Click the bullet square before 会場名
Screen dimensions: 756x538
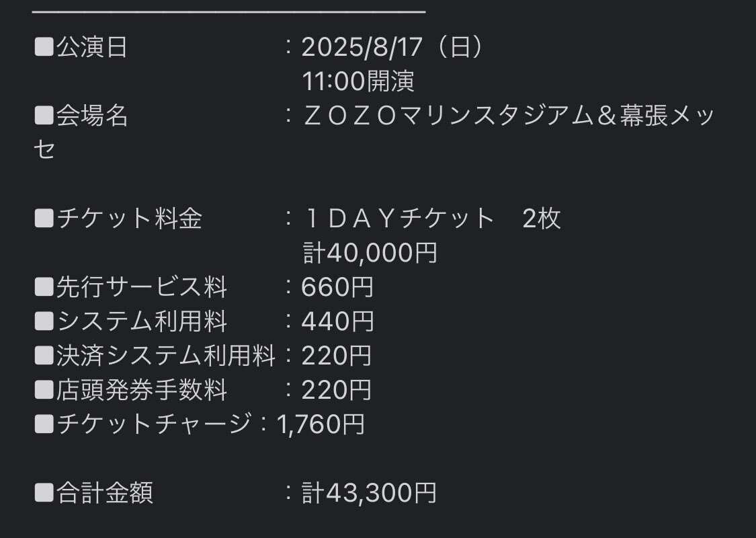(x=44, y=116)
